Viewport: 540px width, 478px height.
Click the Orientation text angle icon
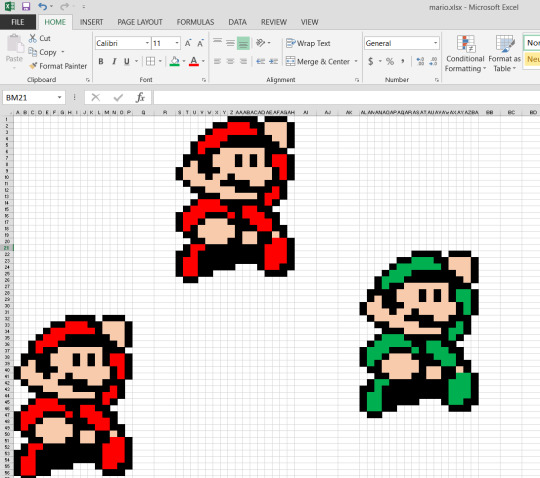coord(260,43)
